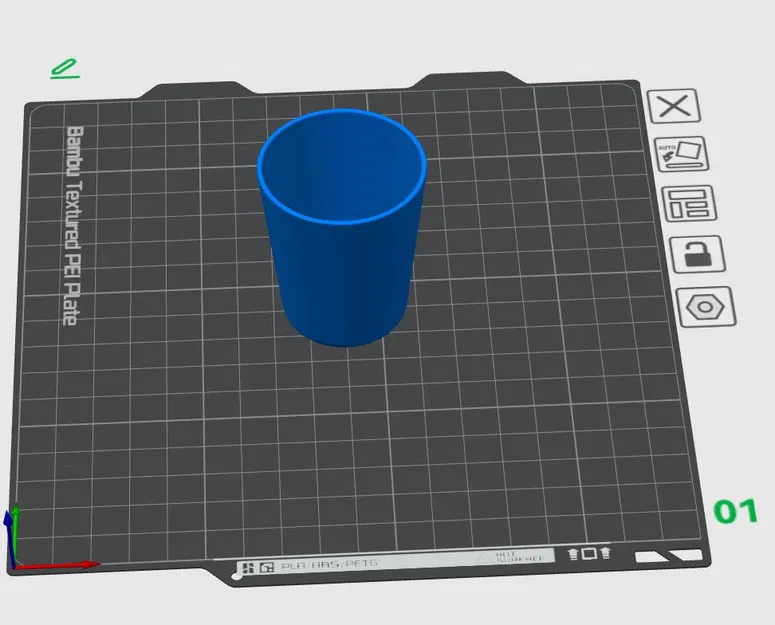Auto-orient objects on the plate
775x625 pixels.
click(682, 154)
